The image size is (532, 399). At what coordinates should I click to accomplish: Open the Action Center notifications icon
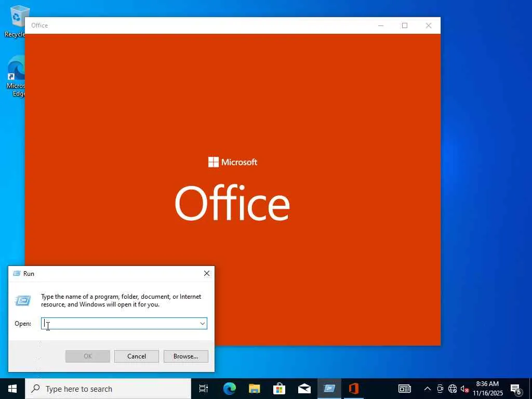pyautogui.click(x=516, y=389)
